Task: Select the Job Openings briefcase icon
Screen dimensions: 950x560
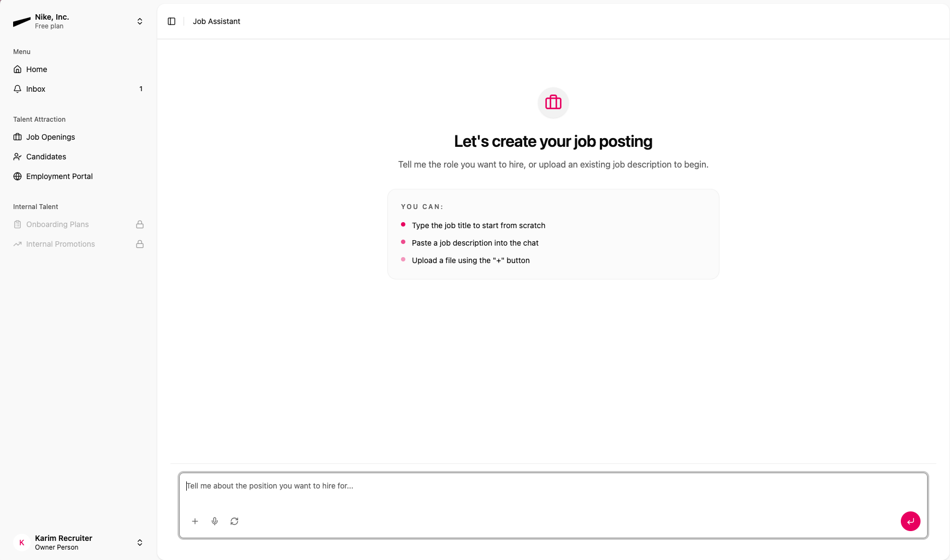Action: 17,137
